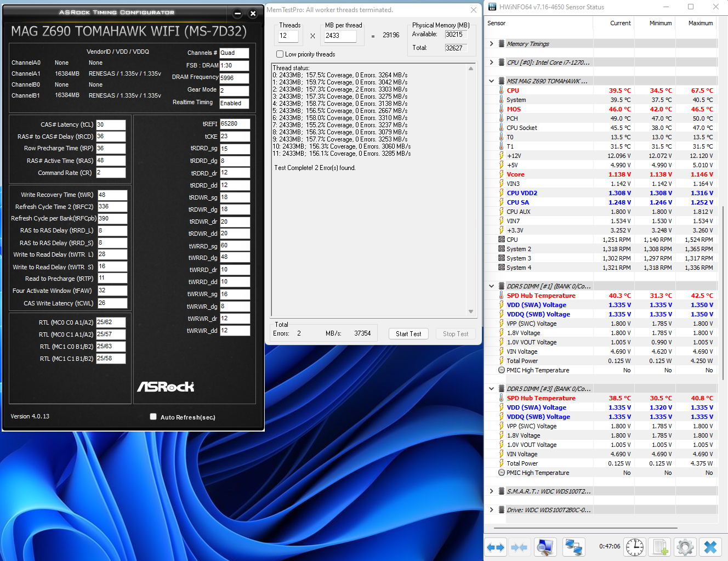Select the Vcore sensor row

pos(601,174)
